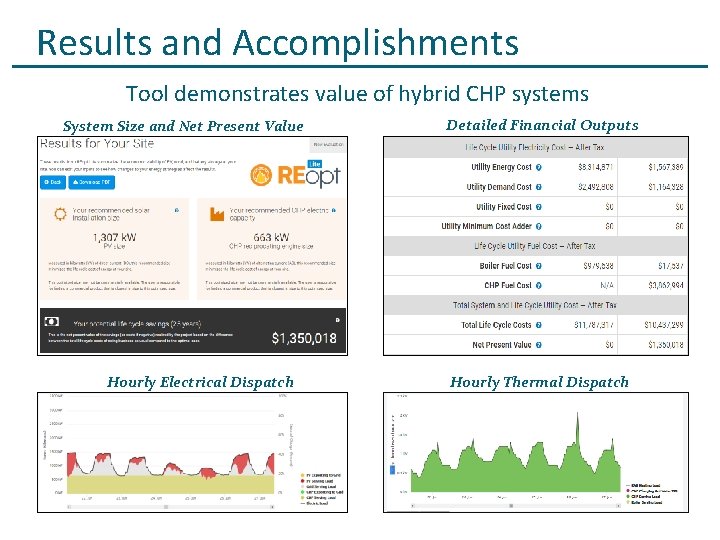Toggle the Boiler legend entry in thermal chart
Screen dimensions: 720x540
(x=644, y=502)
